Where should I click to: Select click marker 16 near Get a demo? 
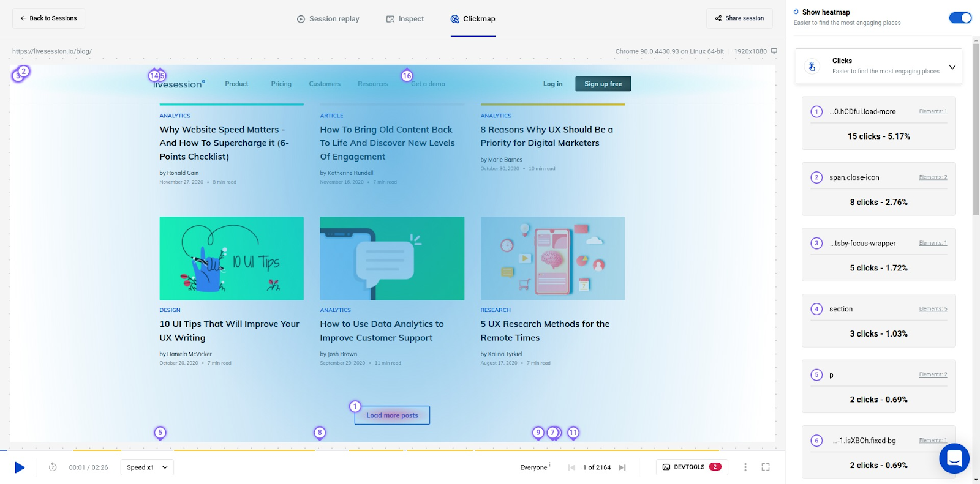coord(407,76)
